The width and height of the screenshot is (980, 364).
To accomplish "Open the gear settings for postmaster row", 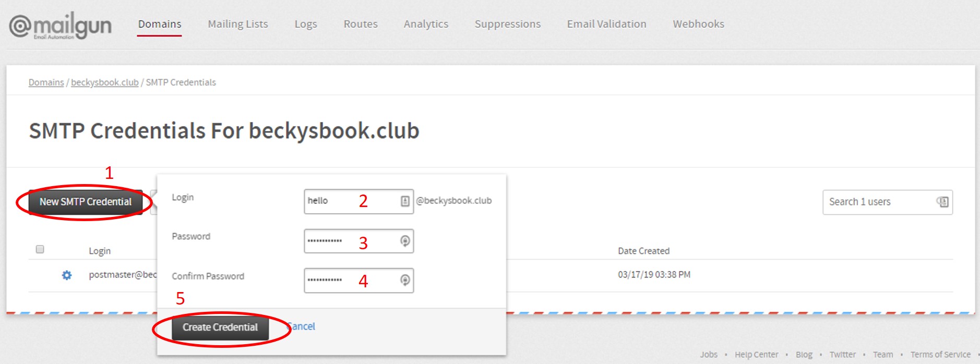I will 67,275.
